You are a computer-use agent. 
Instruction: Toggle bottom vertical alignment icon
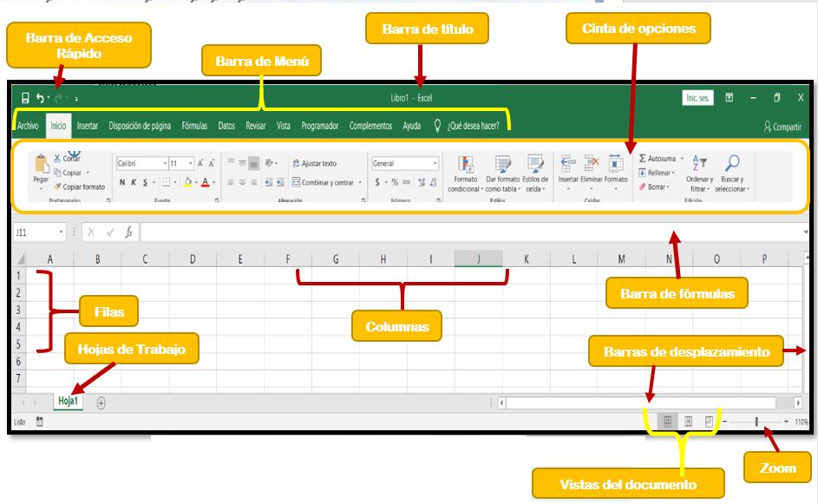pos(253,163)
